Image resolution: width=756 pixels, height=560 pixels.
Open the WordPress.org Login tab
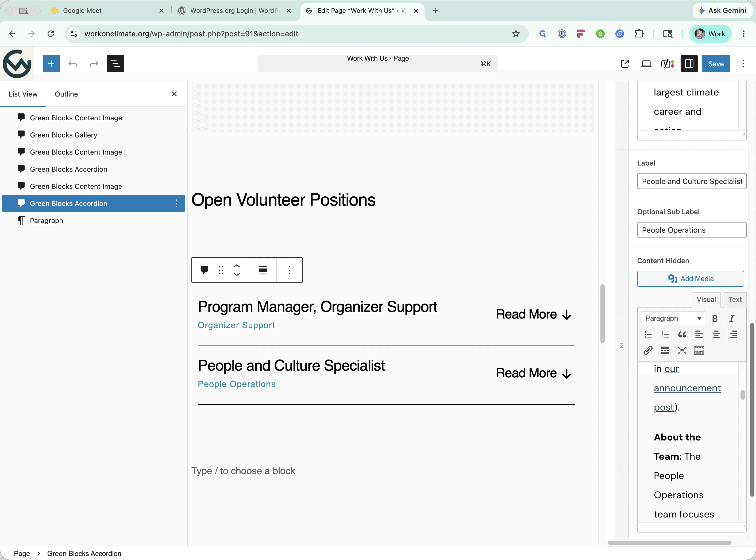click(234, 10)
